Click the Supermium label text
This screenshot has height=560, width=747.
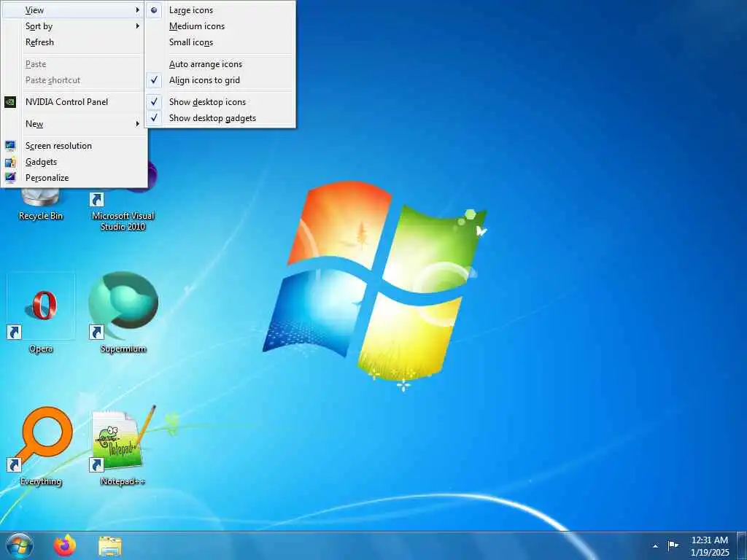click(x=123, y=349)
